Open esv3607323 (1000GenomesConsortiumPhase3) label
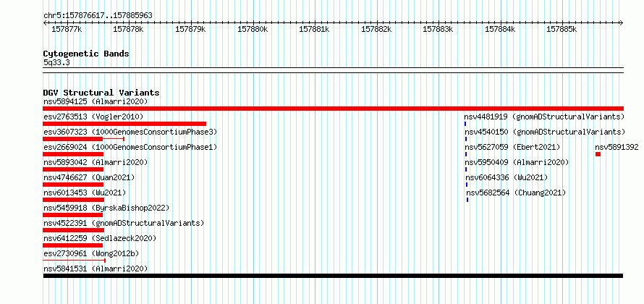This screenshot has width=644, height=304. click(130, 132)
